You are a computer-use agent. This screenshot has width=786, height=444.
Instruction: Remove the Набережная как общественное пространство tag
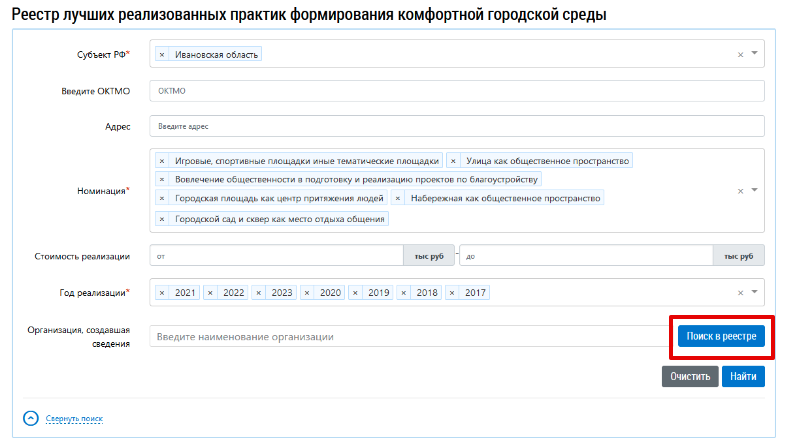[398, 199]
